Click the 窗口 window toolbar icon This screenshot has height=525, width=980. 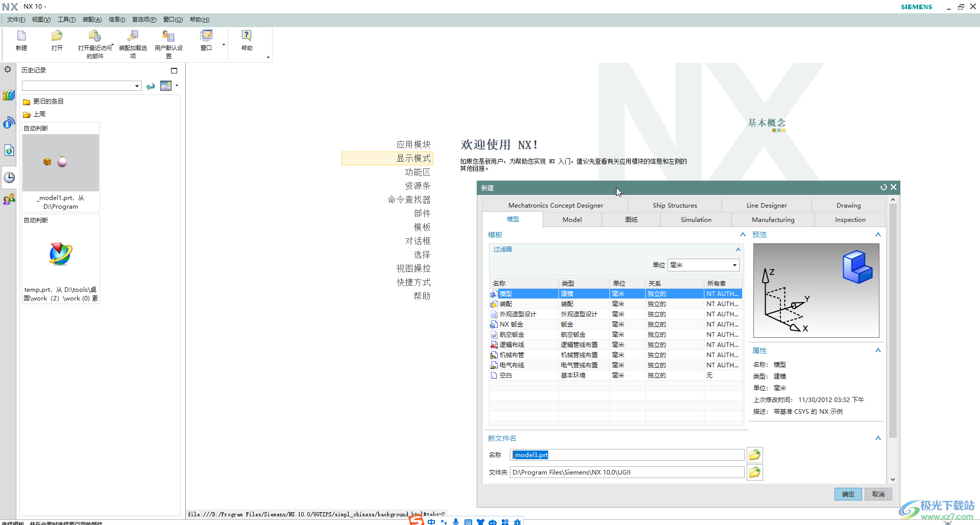coord(206,36)
